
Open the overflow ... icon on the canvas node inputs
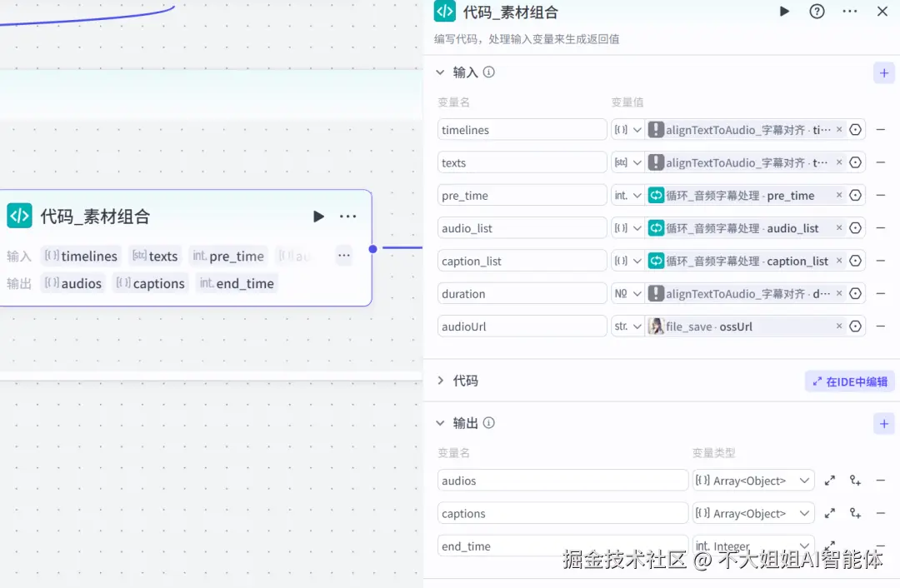pos(343,256)
